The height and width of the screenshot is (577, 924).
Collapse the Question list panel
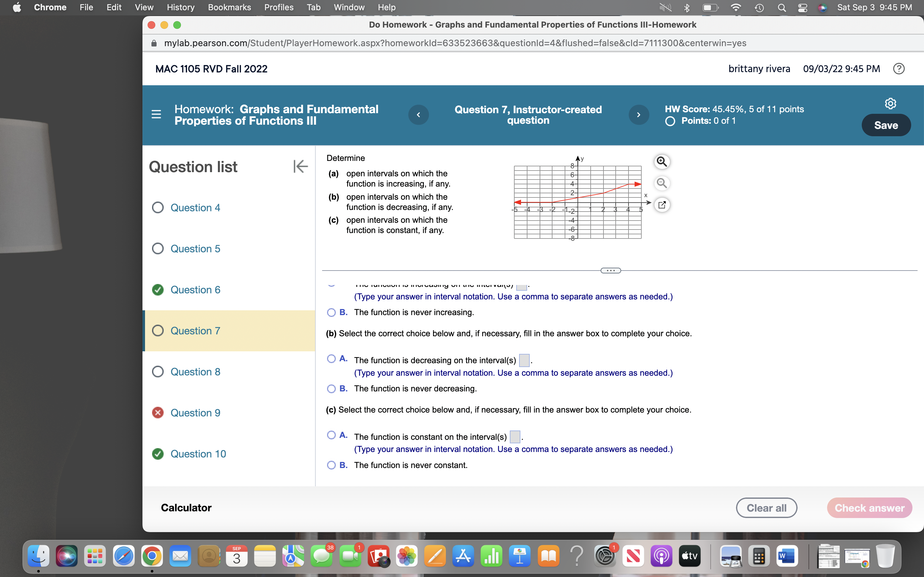click(x=301, y=166)
